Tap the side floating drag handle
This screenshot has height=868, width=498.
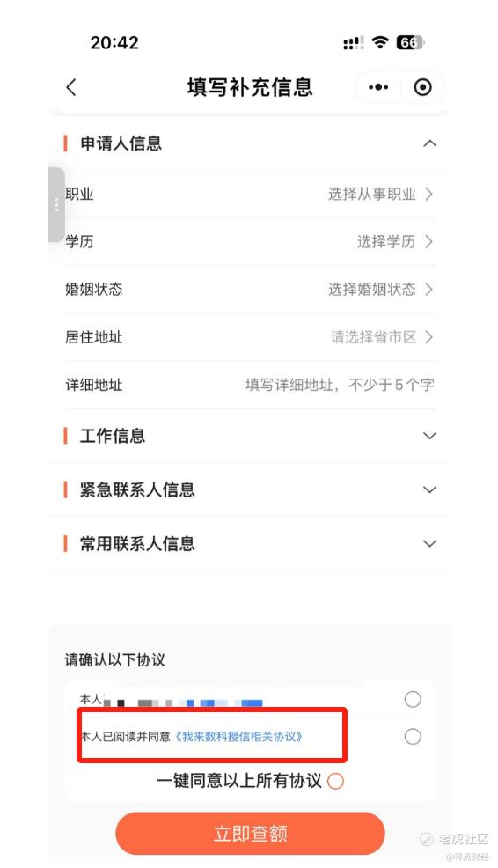click(x=56, y=205)
